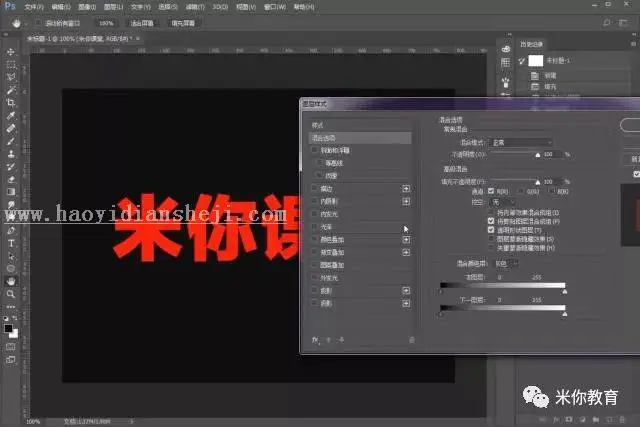
Task: Click the foreground color swatch
Action: 9,328
